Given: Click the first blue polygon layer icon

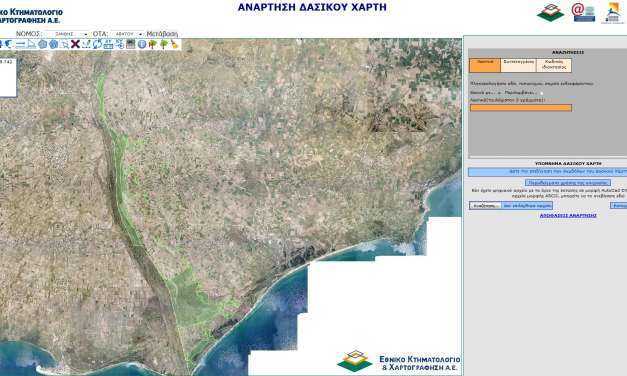Looking at the screenshot, I should point(42,44).
